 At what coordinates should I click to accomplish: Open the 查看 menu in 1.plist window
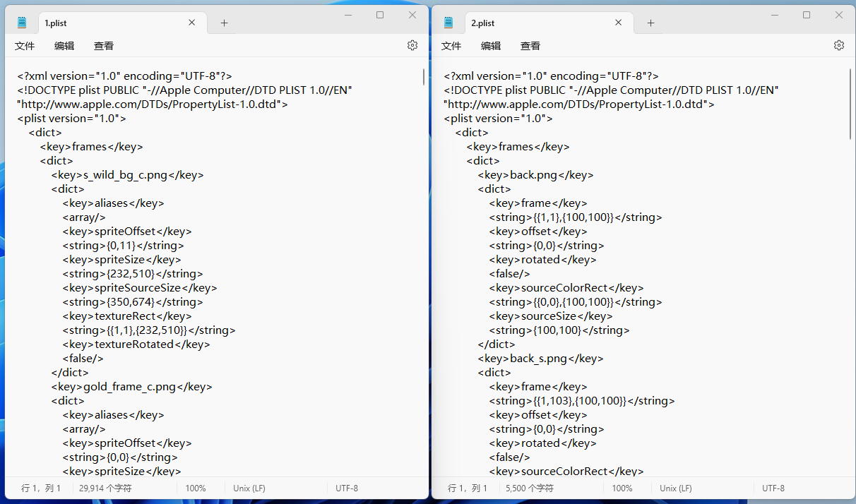click(103, 45)
